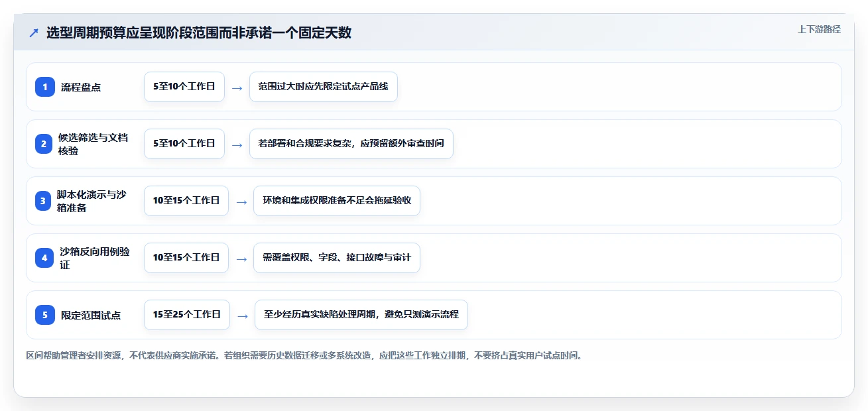Click the 沙箱反向用例验证 step title
Screen dimensions: 868x411
(x=95, y=258)
